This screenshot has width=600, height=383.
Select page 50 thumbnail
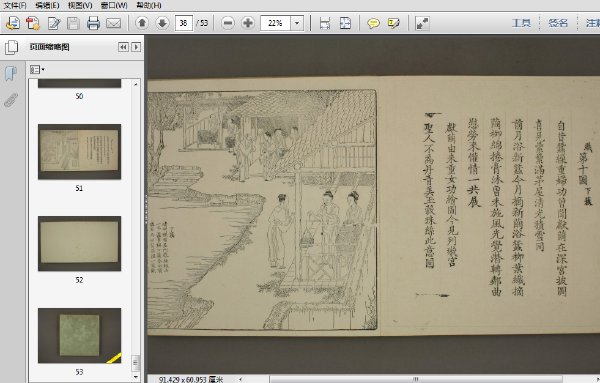coord(79,83)
